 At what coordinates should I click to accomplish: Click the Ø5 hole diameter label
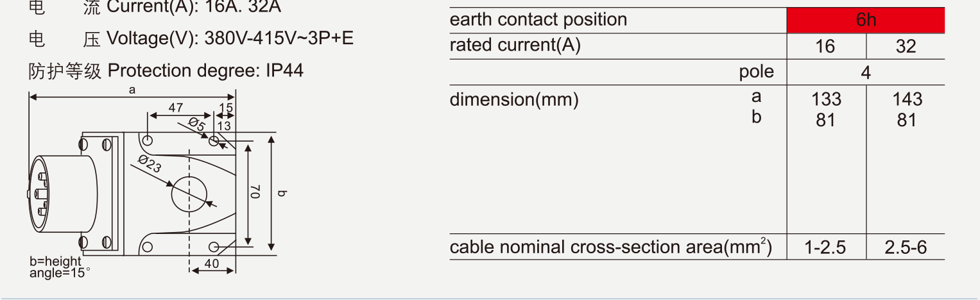click(196, 124)
